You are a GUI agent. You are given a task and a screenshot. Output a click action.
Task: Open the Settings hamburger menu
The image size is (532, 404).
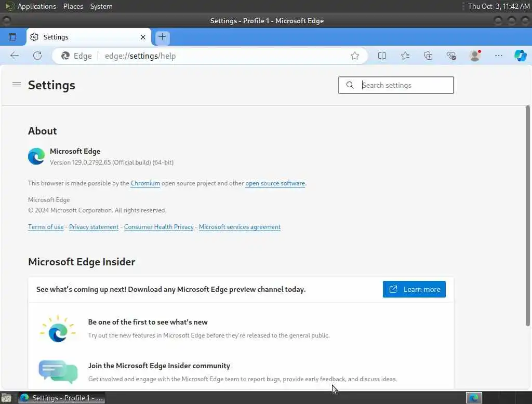pos(17,85)
